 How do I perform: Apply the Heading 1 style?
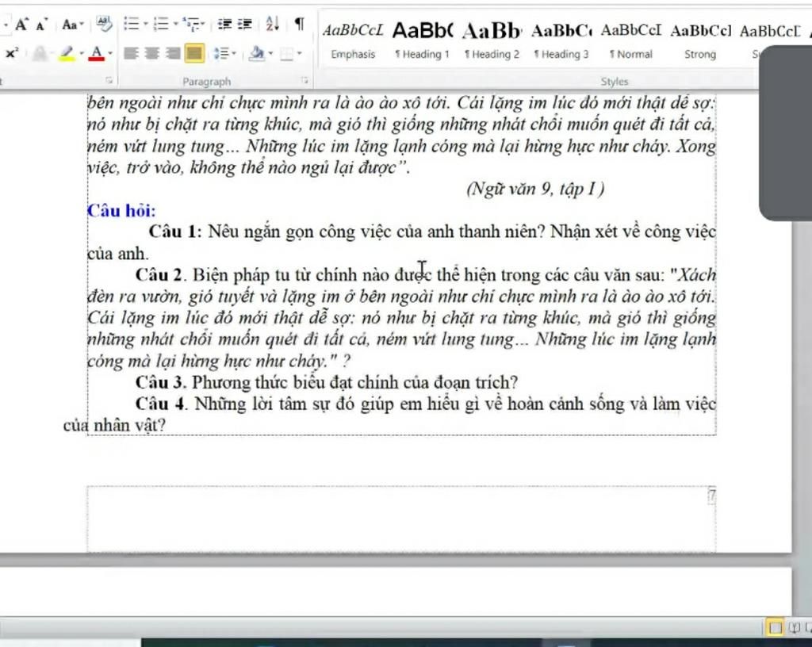[423, 41]
